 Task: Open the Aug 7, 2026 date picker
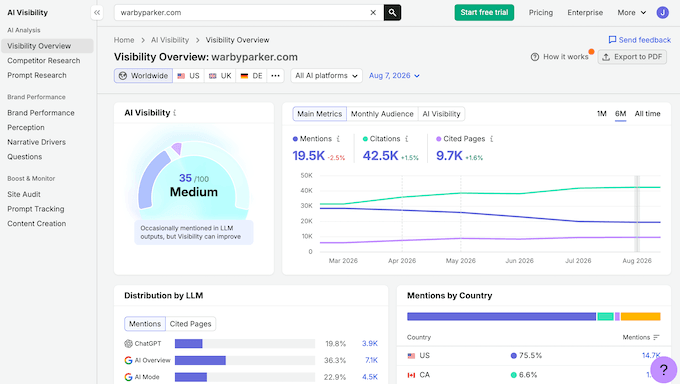394,75
